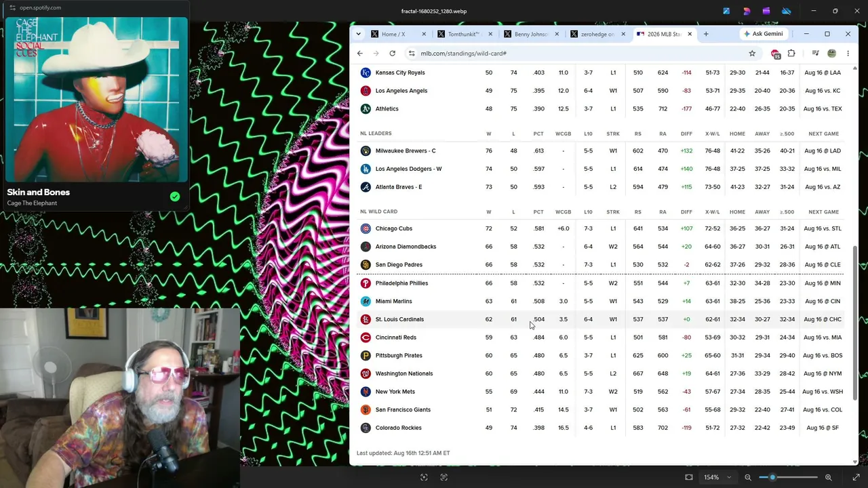Zoom out with the minus magnifier
The image size is (868, 488).
[x=748, y=477]
